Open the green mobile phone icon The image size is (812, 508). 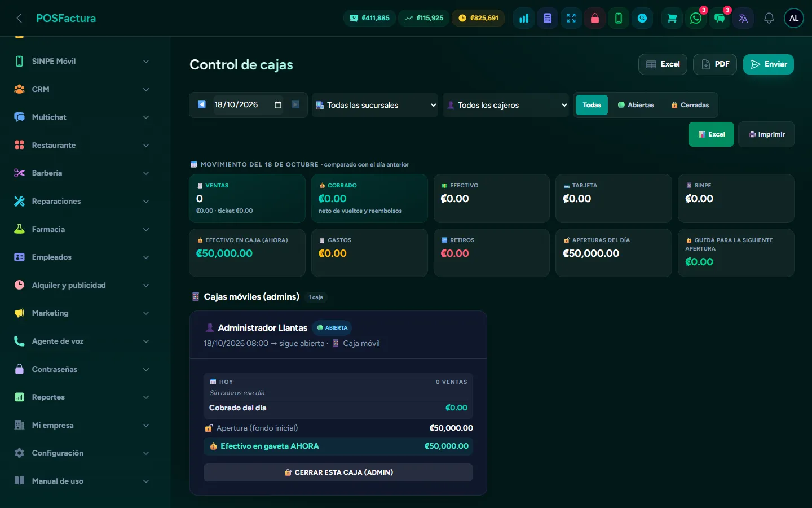point(619,18)
